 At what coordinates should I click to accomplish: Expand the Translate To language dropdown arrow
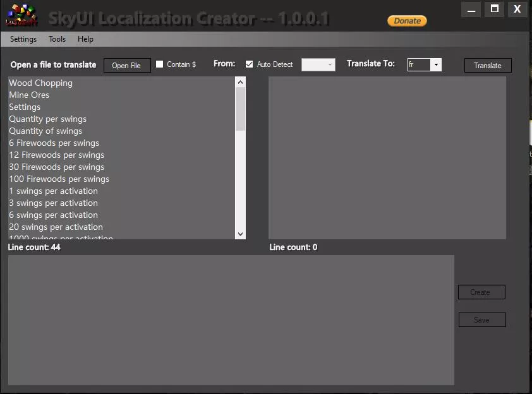point(436,65)
